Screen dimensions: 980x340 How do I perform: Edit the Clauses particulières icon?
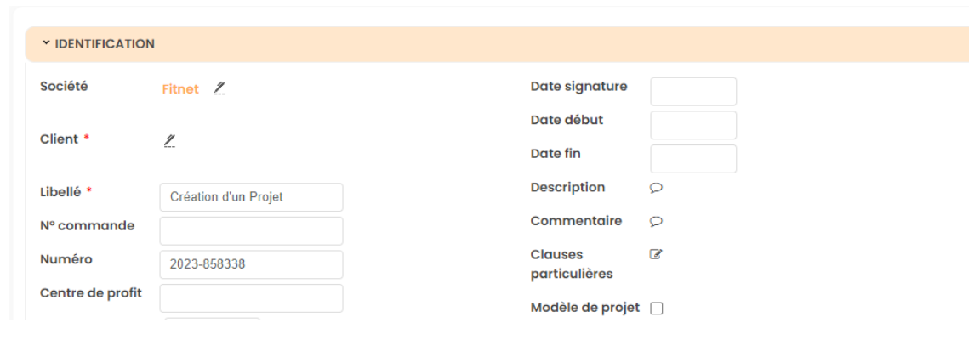click(656, 254)
